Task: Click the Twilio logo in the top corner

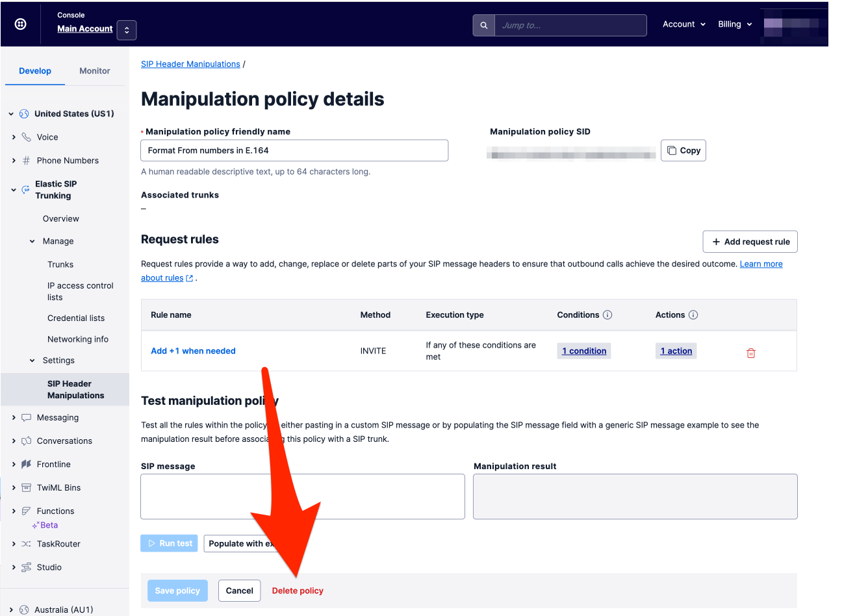Action: pos(19,23)
